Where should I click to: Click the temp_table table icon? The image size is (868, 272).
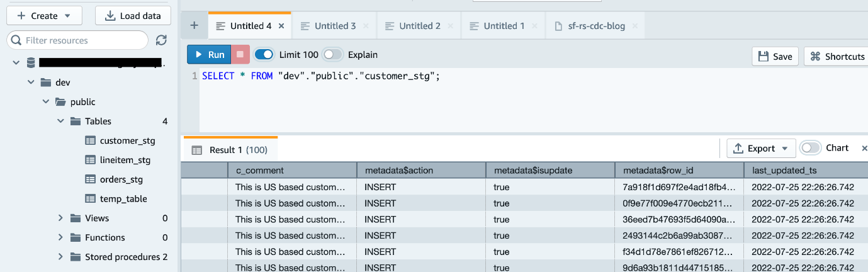click(x=91, y=198)
